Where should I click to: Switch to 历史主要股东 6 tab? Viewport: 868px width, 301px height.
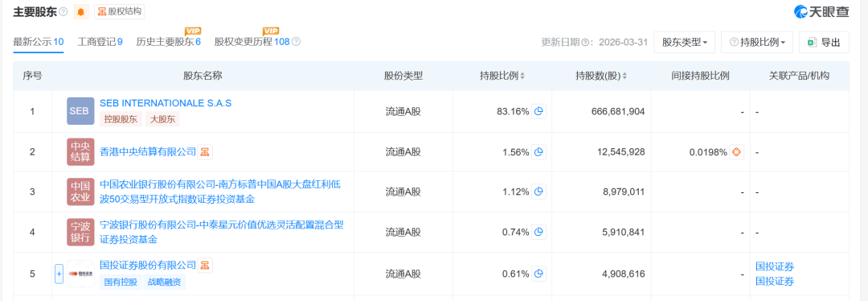168,42
